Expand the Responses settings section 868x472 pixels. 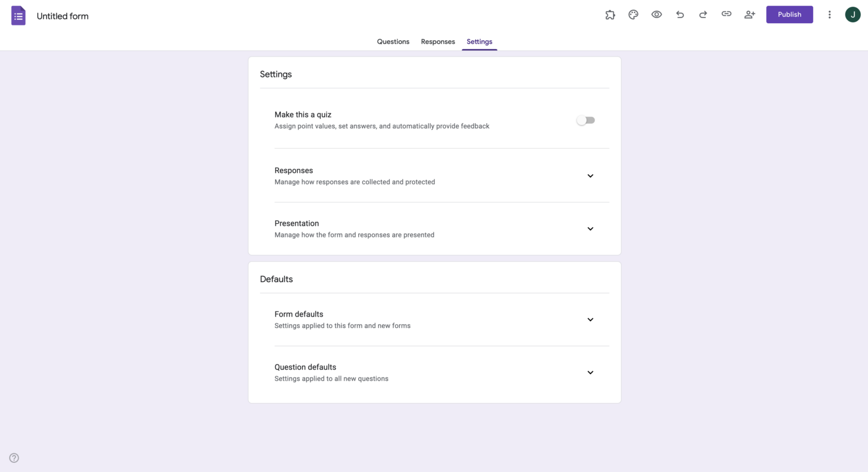tap(590, 176)
